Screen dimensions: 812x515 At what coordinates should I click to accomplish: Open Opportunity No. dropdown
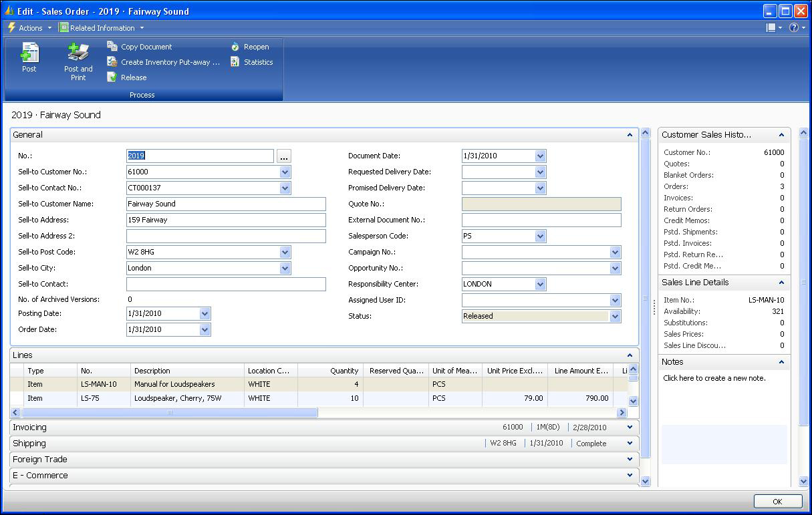(616, 268)
